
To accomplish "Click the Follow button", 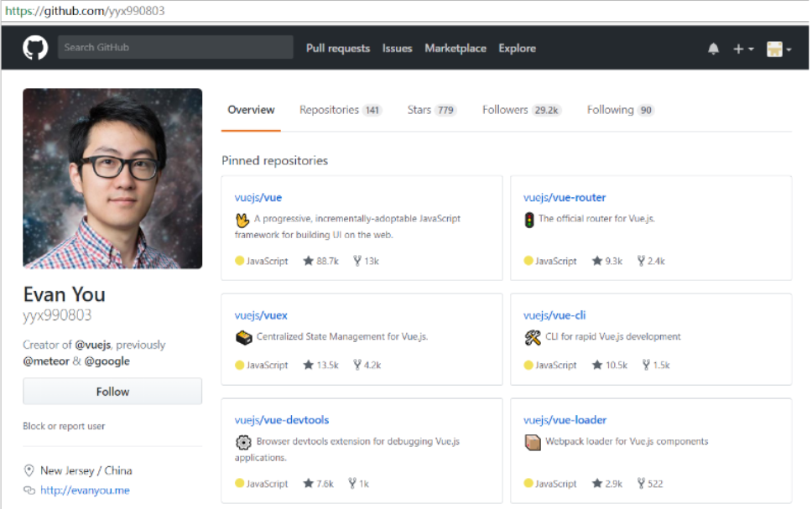I will (112, 392).
